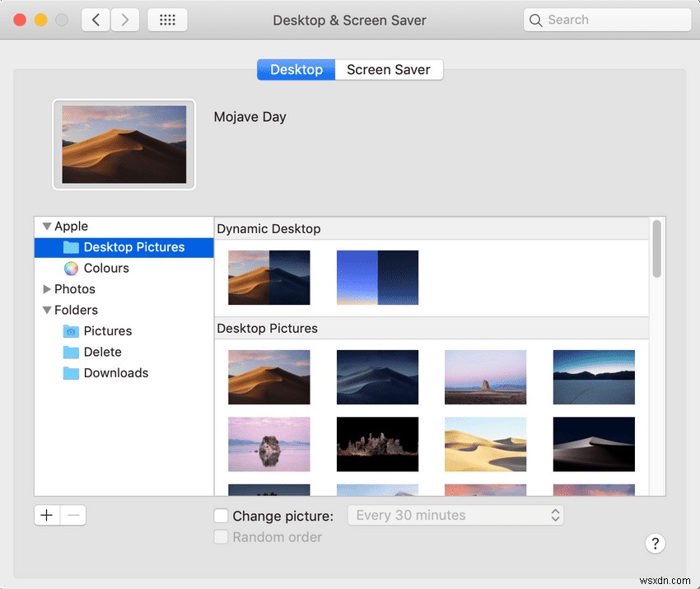This screenshot has width=700, height=589.
Task: Switch to the Screen Saver tab
Action: pos(389,69)
